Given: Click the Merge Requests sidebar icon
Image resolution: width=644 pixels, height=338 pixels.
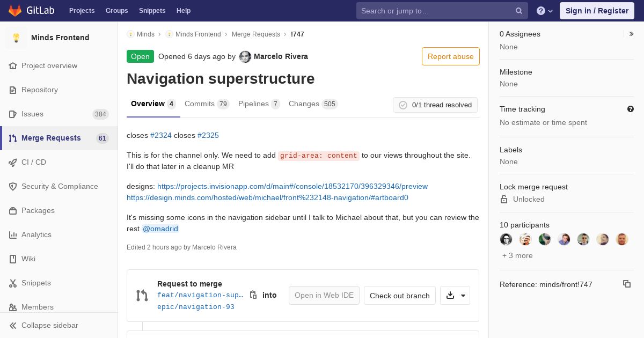Looking at the screenshot, I should 13,138.
